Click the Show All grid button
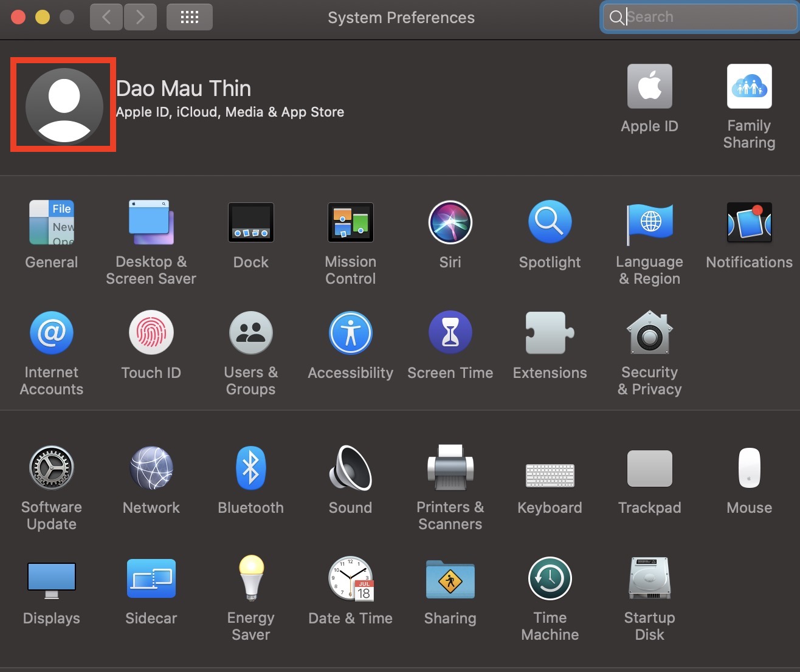Viewport: 800px width, 672px height. (x=190, y=16)
